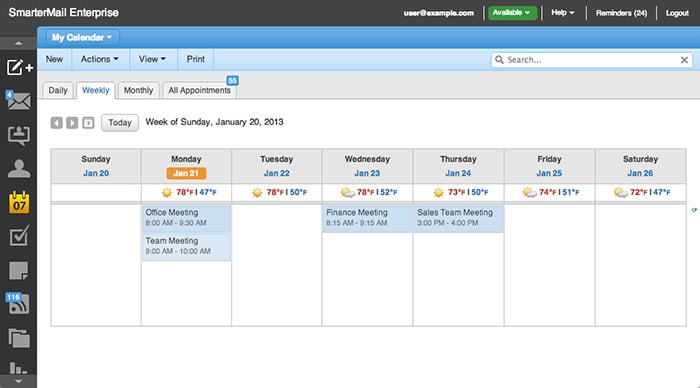Select the Weekly tab
This screenshot has height=388, width=700.
[96, 90]
